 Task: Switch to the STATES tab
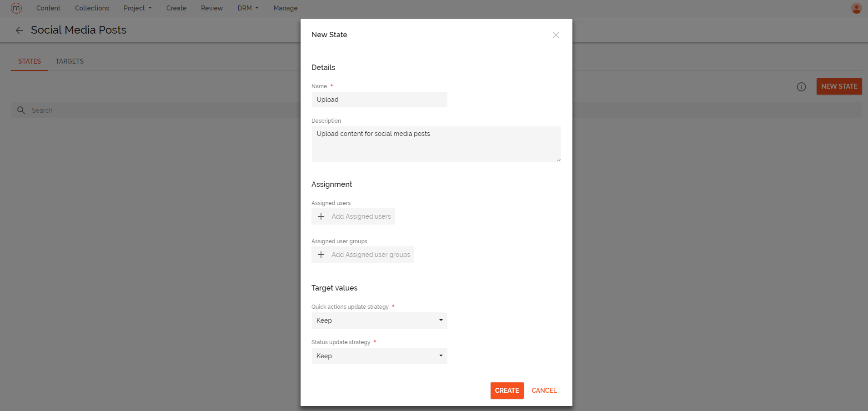[x=30, y=61]
